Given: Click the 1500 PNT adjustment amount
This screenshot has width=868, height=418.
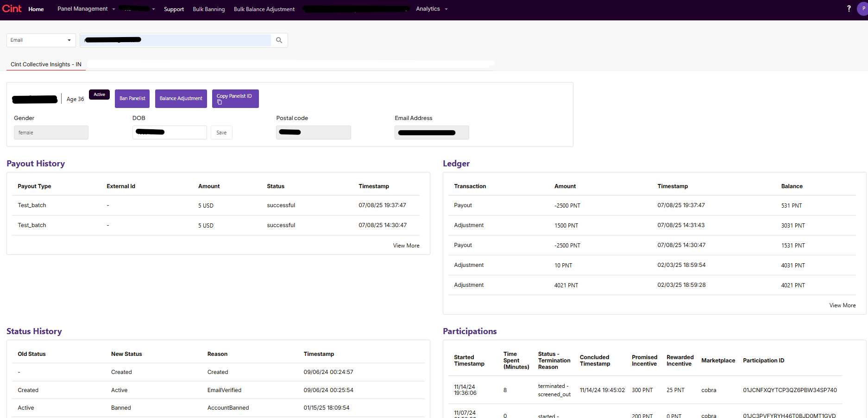Looking at the screenshot, I should tap(566, 226).
